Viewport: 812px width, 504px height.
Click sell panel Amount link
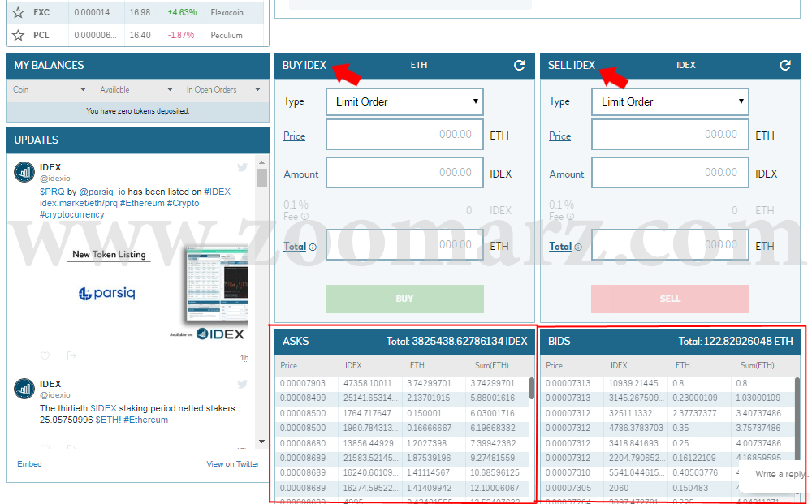point(567,174)
